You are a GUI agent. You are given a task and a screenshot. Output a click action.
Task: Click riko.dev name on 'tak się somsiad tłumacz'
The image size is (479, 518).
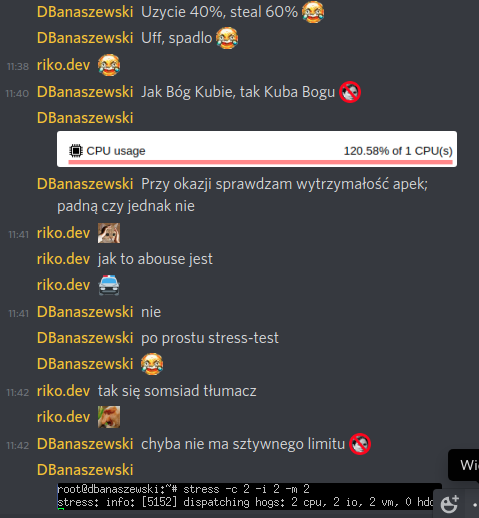click(63, 391)
